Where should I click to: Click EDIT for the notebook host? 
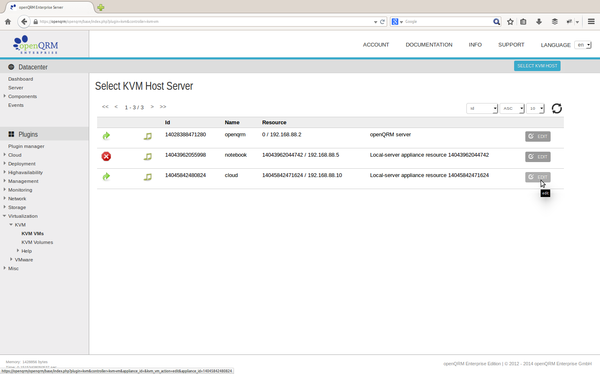point(538,157)
